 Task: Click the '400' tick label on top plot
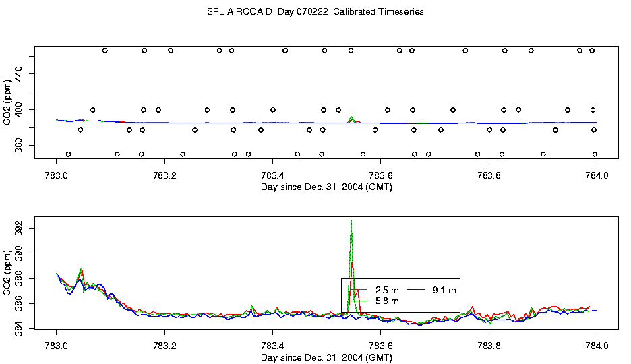click(18, 110)
